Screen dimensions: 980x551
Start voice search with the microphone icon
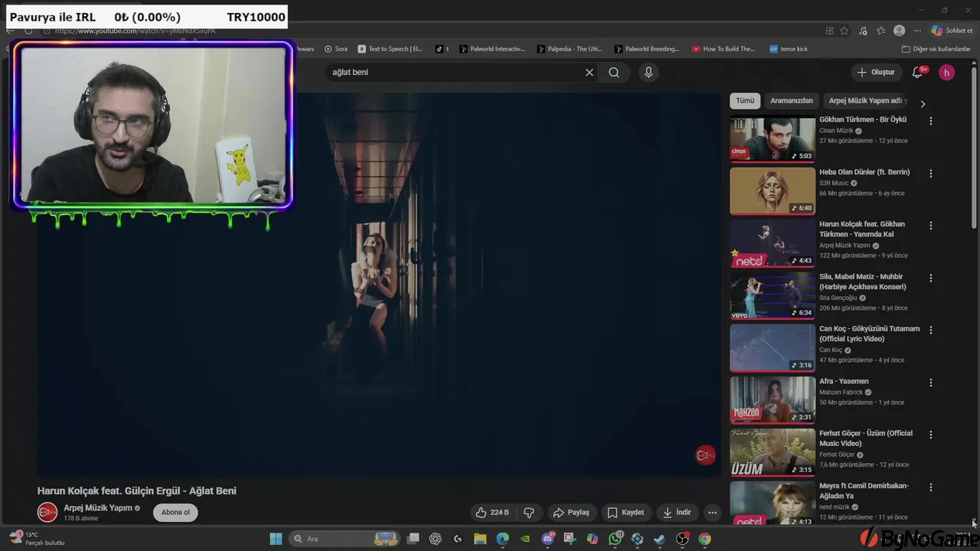[648, 72]
